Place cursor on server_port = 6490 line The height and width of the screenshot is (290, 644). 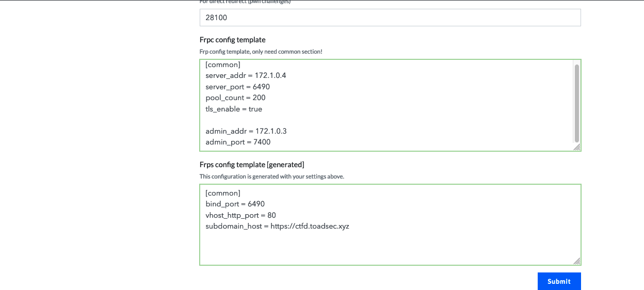click(237, 87)
